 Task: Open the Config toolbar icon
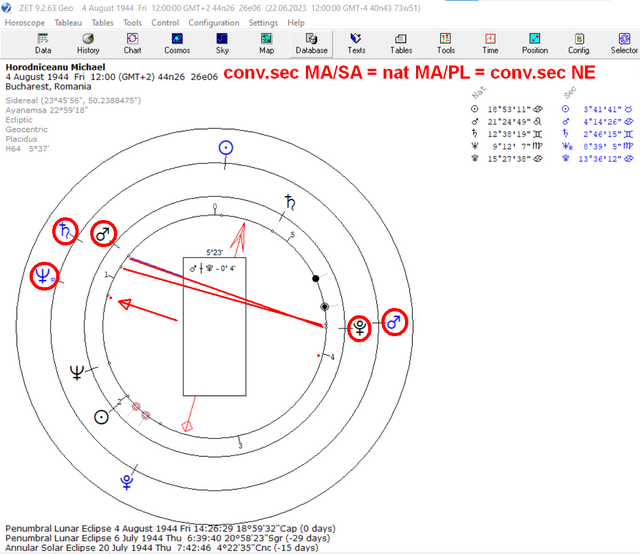click(579, 44)
